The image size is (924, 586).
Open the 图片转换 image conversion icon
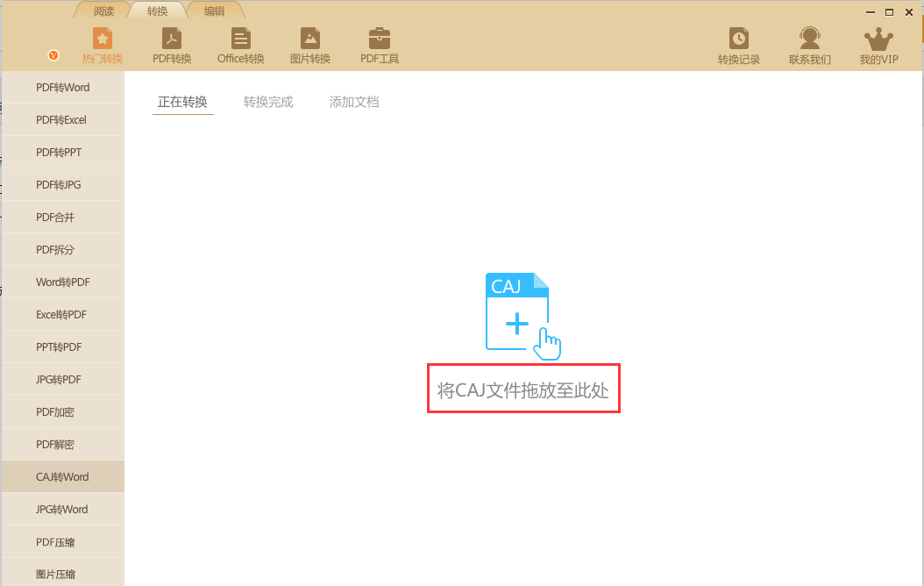pos(310,46)
